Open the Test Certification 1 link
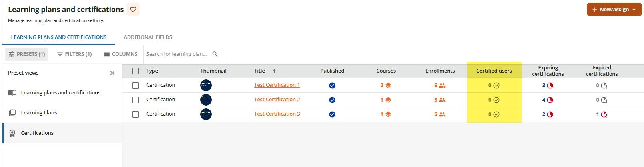The width and height of the screenshot is (644, 167). point(277,85)
